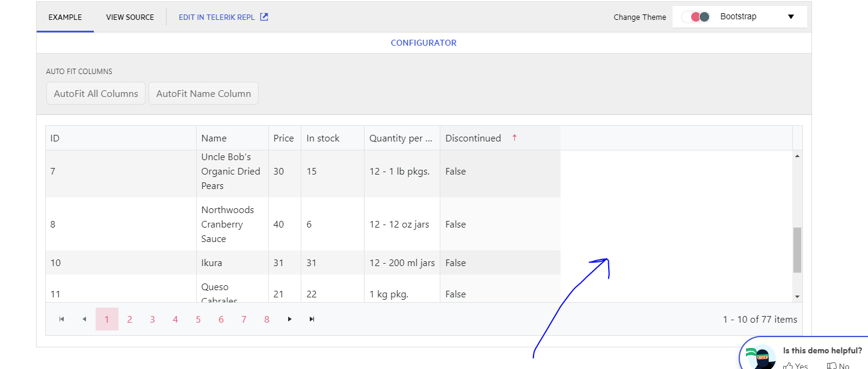Click AutoFit Name Column button
The width and height of the screenshot is (868, 369).
tap(203, 93)
